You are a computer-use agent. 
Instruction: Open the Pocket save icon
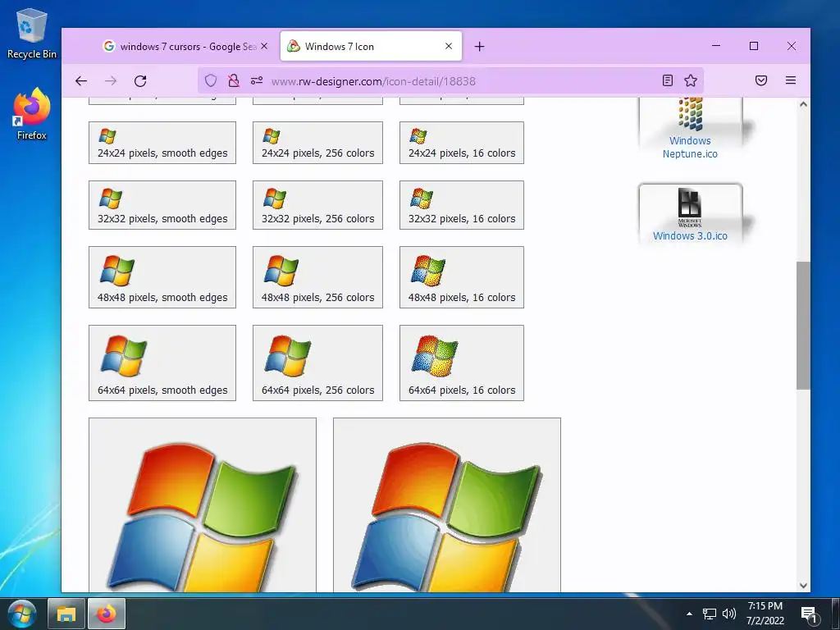pos(761,81)
